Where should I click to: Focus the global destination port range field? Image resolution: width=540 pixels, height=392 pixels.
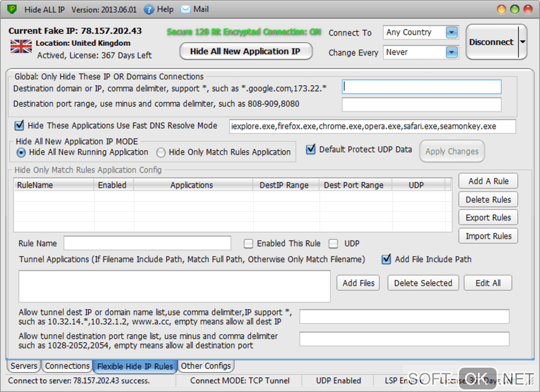pyautogui.click(x=421, y=105)
